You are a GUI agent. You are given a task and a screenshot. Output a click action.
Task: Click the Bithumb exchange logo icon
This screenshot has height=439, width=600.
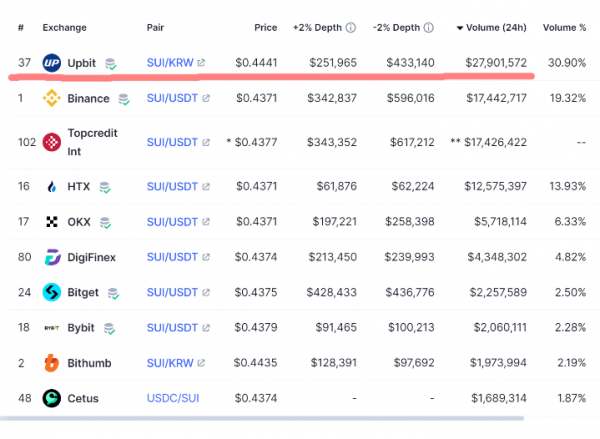(53, 362)
